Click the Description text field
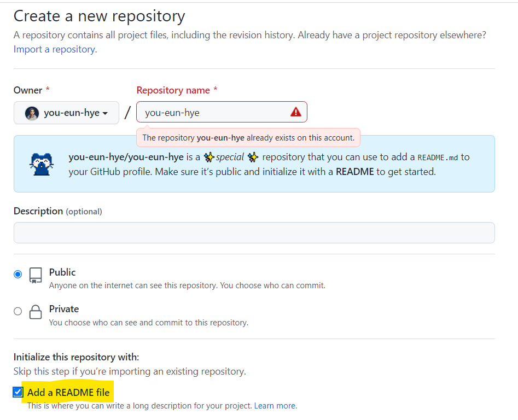 (x=254, y=232)
